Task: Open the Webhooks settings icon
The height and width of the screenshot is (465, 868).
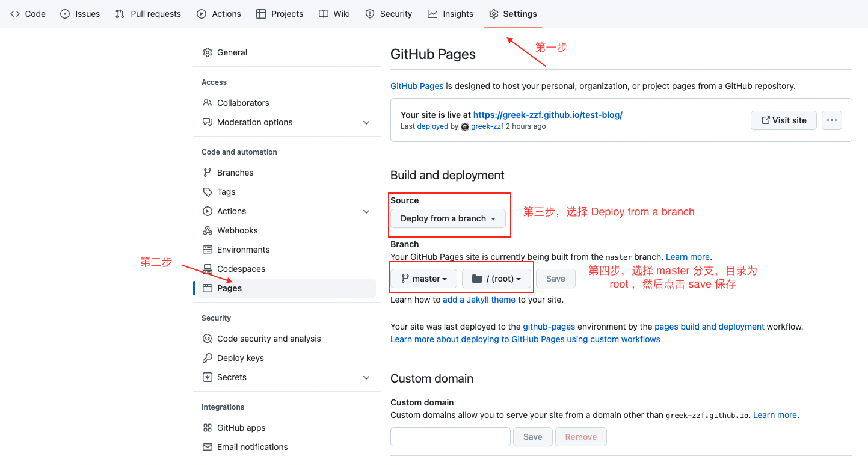Action: tap(206, 230)
